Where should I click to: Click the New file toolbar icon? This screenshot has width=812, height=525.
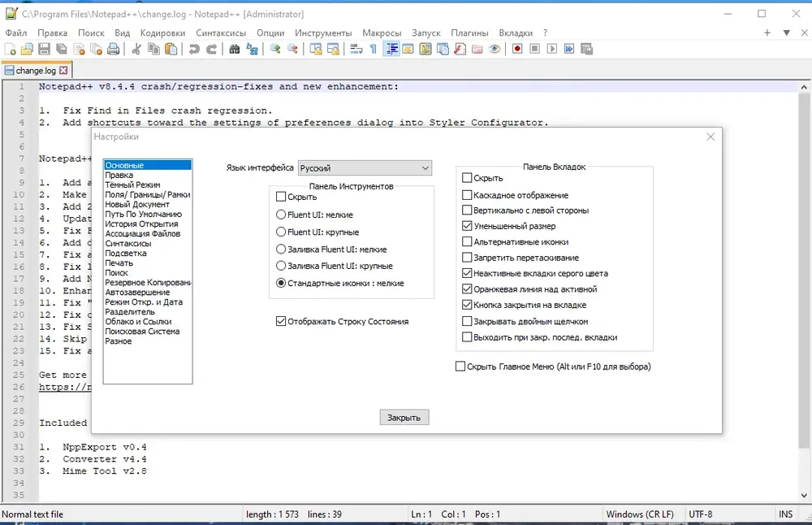pos(10,50)
